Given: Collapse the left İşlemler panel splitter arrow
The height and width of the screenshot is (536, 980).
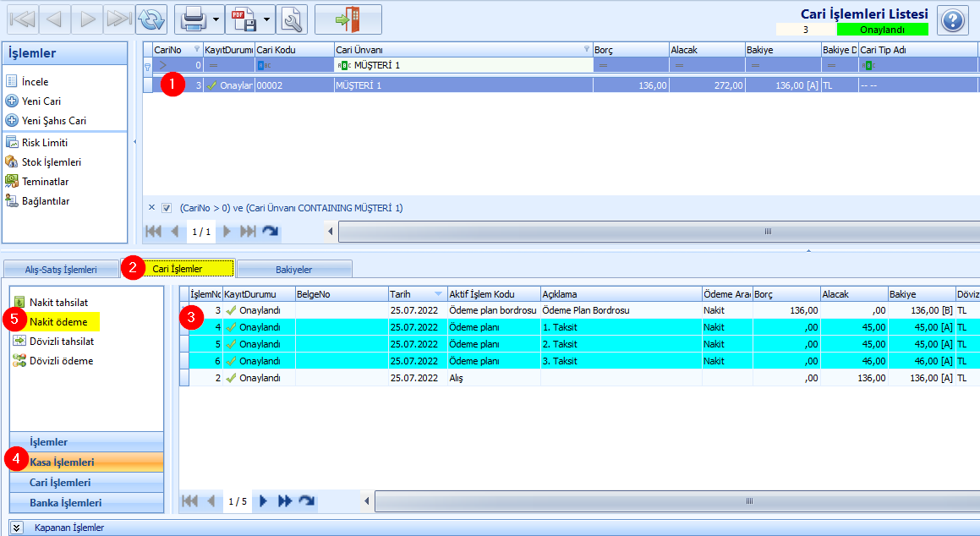Looking at the screenshot, I should click(x=135, y=142).
